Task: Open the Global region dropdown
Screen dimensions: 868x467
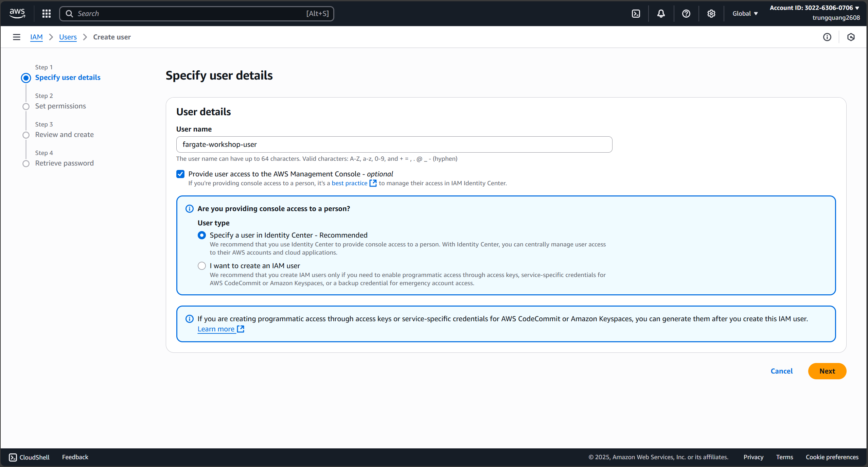Action: pyautogui.click(x=745, y=14)
